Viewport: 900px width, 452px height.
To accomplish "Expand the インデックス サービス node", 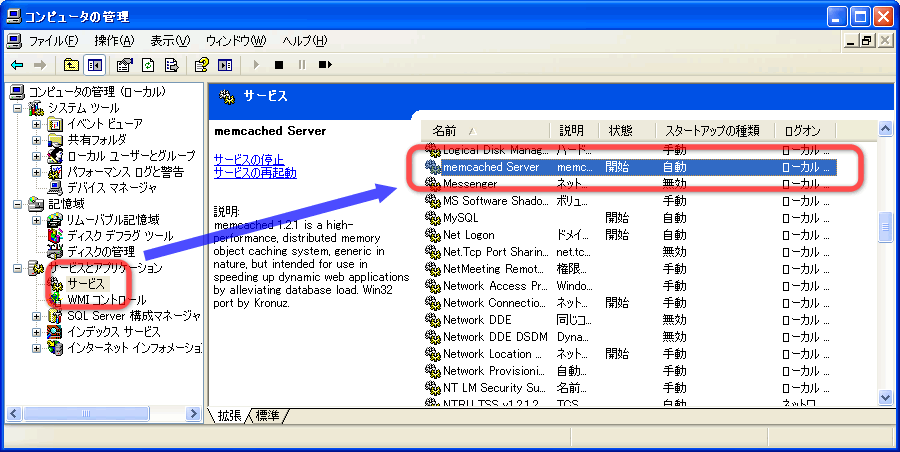I will 37,333.
